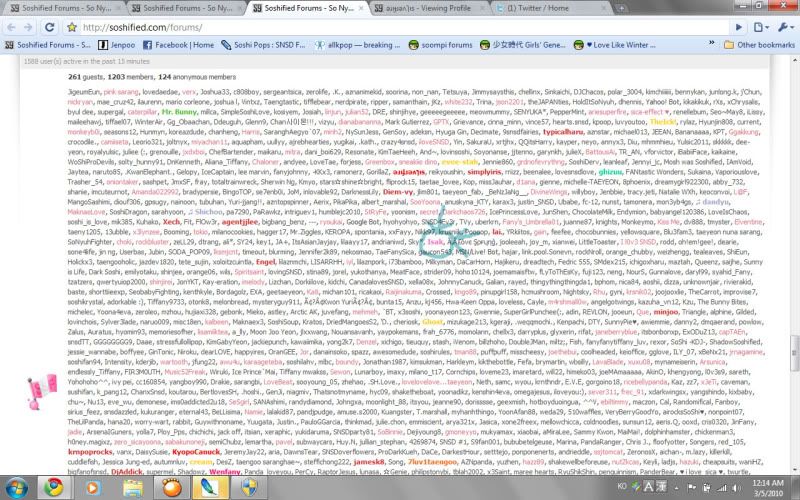This screenshot has width=800, height=500.
Task: Open Mr. Bunny's profile link
Action: coord(179,112)
